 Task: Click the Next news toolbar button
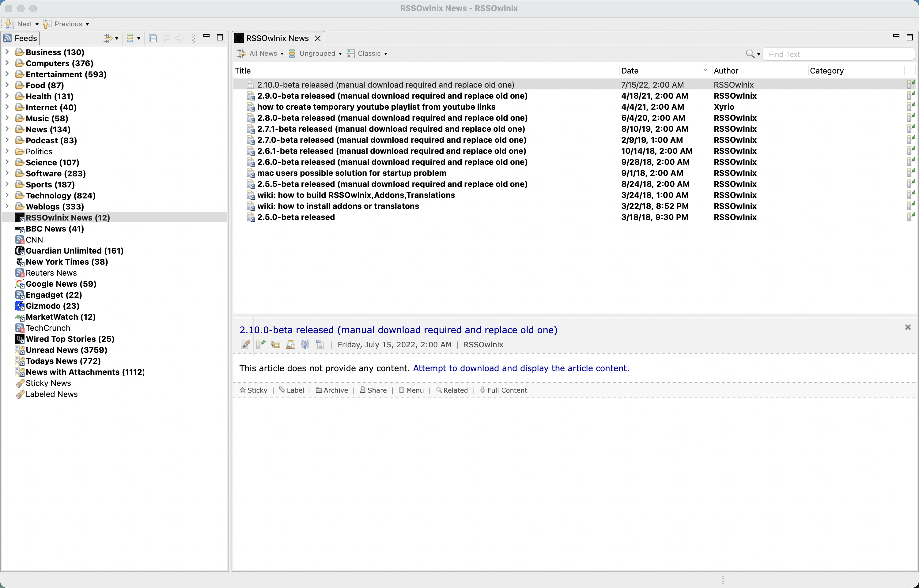point(19,24)
